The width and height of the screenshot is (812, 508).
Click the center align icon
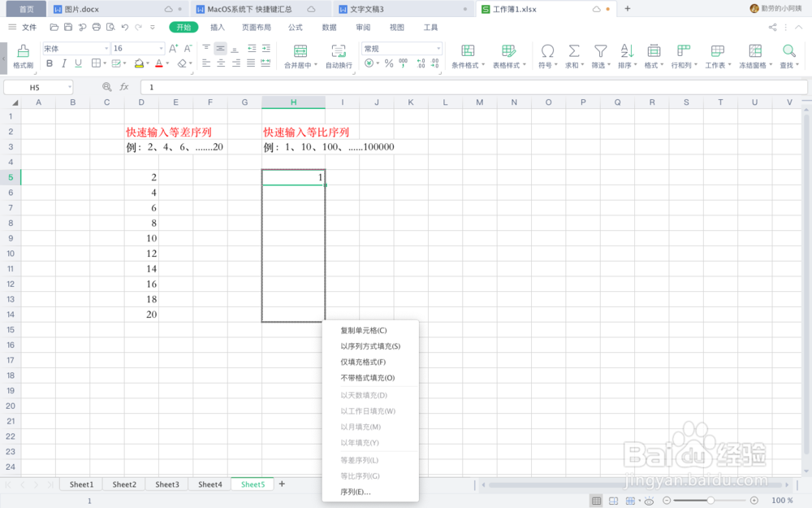[x=221, y=63]
